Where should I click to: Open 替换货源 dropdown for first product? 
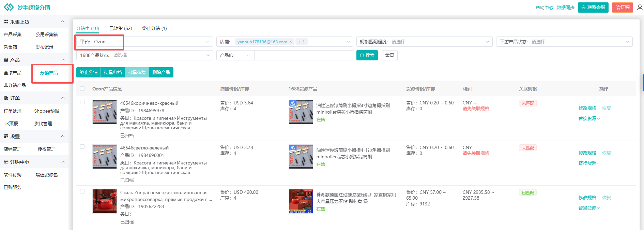click(x=589, y=118)
